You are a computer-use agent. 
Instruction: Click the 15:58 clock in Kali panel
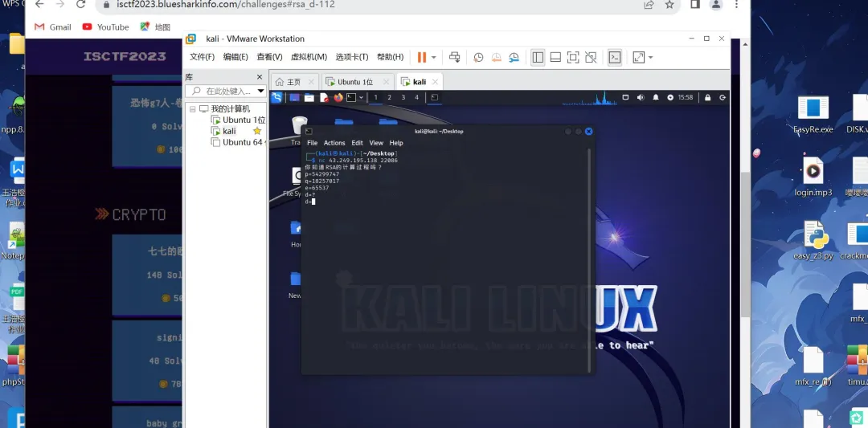pyautogui.click(x=685, y=97)
